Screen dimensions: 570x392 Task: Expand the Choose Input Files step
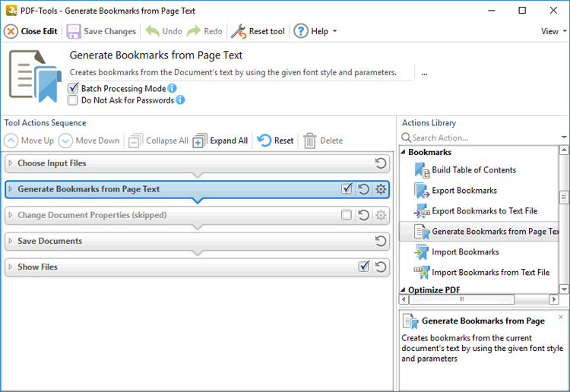point(11,163)
